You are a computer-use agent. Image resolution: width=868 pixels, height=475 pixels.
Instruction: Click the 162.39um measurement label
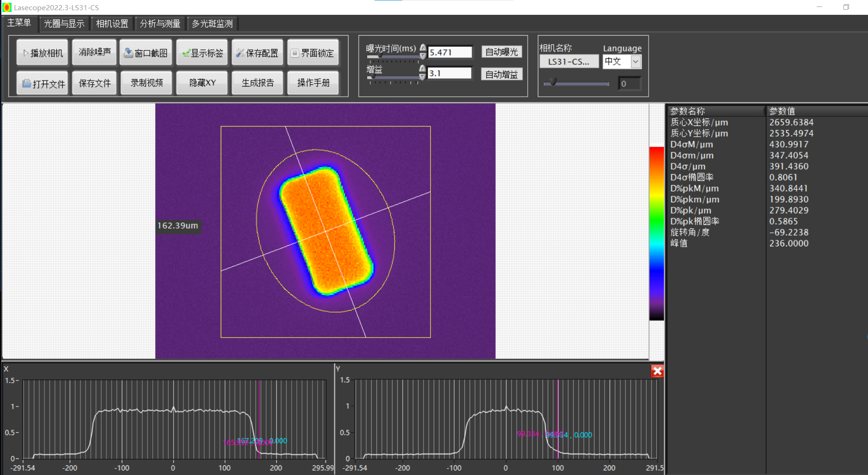click(178, 225)
